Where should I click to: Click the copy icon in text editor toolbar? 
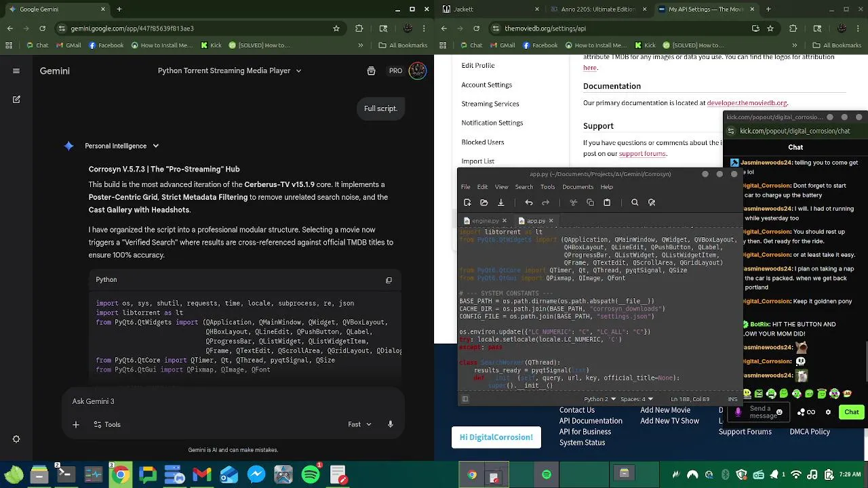(x=590, y=202)
